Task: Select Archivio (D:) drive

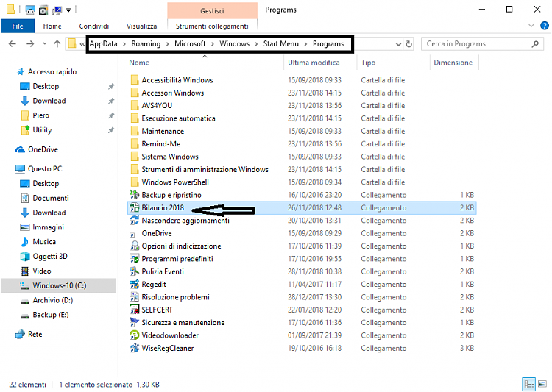Action: [52, 300]
